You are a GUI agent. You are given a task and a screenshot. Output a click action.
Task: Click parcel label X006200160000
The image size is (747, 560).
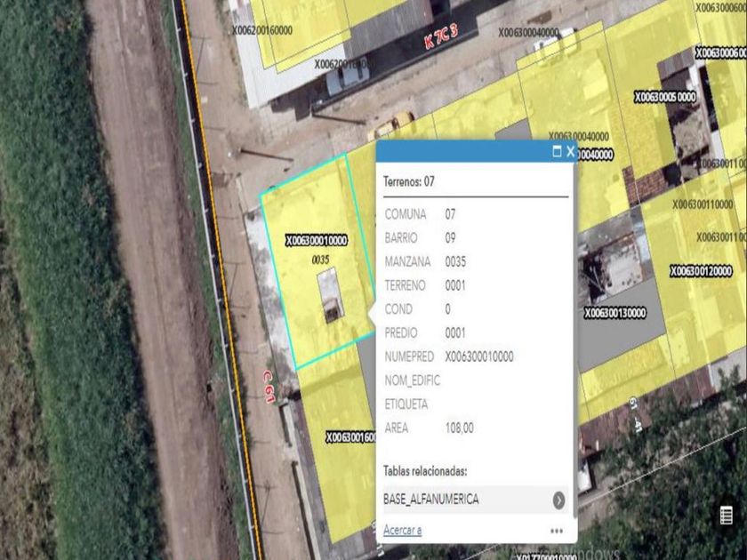coord(262,30)
